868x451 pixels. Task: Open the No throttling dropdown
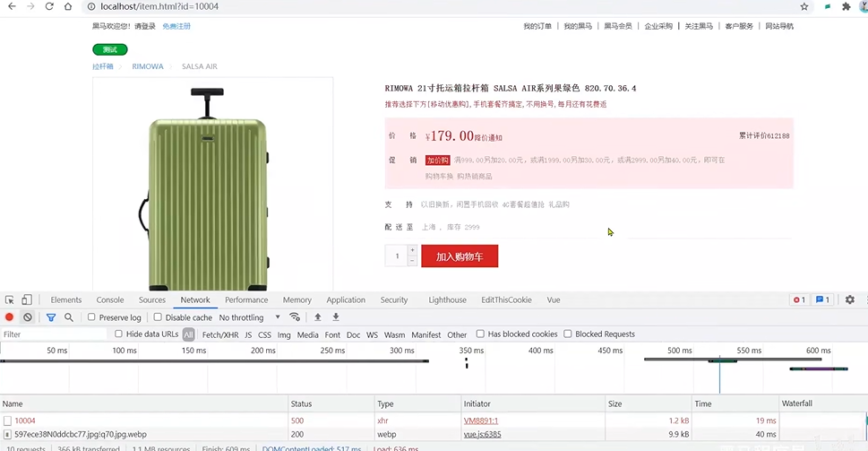point(249,317)
